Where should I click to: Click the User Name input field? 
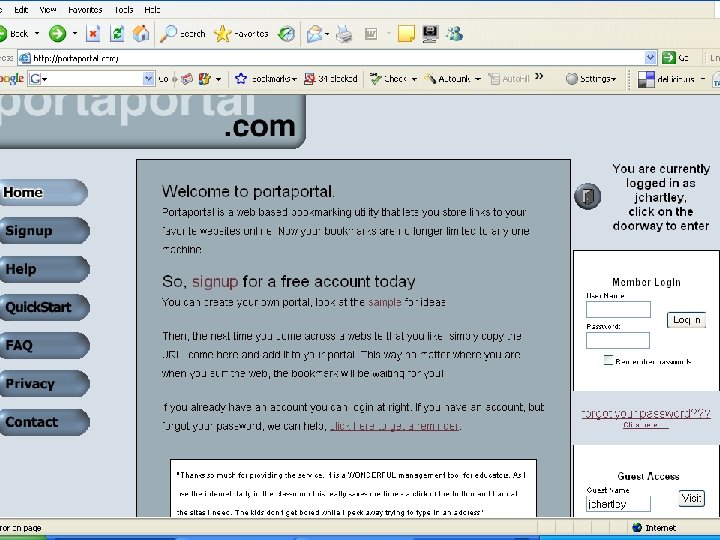coord(619,309)
